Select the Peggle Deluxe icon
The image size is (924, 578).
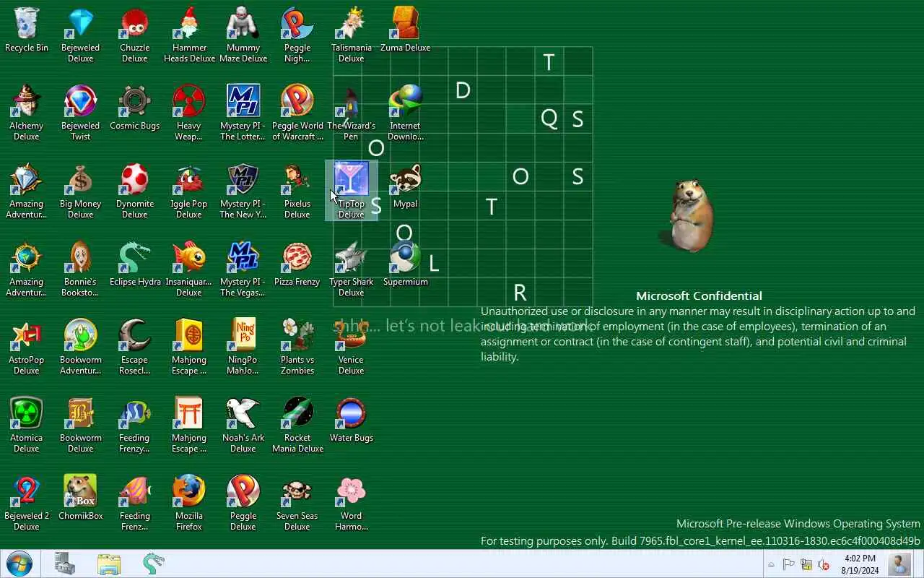(x=243, y=503)
